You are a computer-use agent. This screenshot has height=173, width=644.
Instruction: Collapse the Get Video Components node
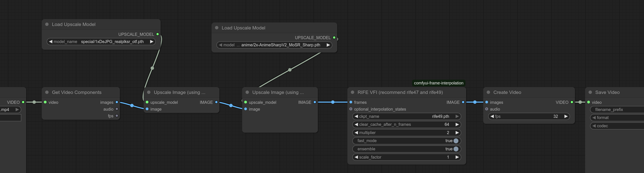[47, 92]
